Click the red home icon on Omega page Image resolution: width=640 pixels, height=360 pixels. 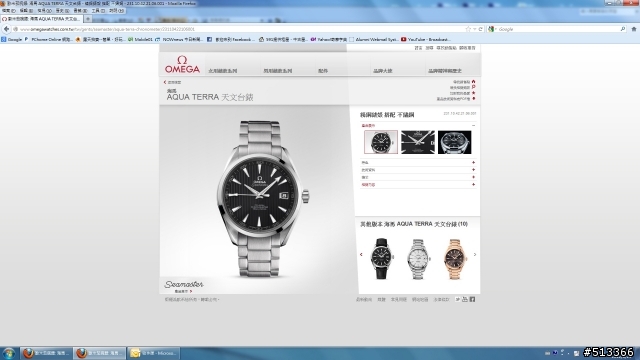point(473,82)
